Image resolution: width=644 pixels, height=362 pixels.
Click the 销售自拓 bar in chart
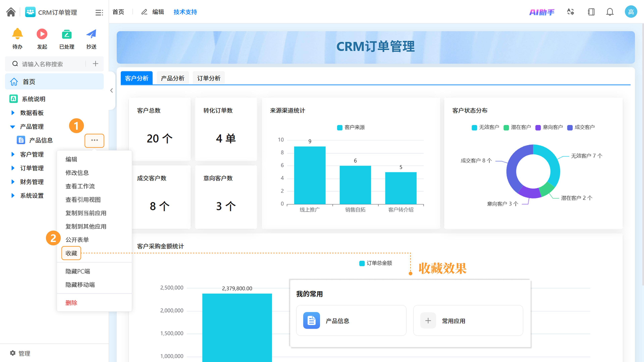pyautogui.click(x=355, y=185)
